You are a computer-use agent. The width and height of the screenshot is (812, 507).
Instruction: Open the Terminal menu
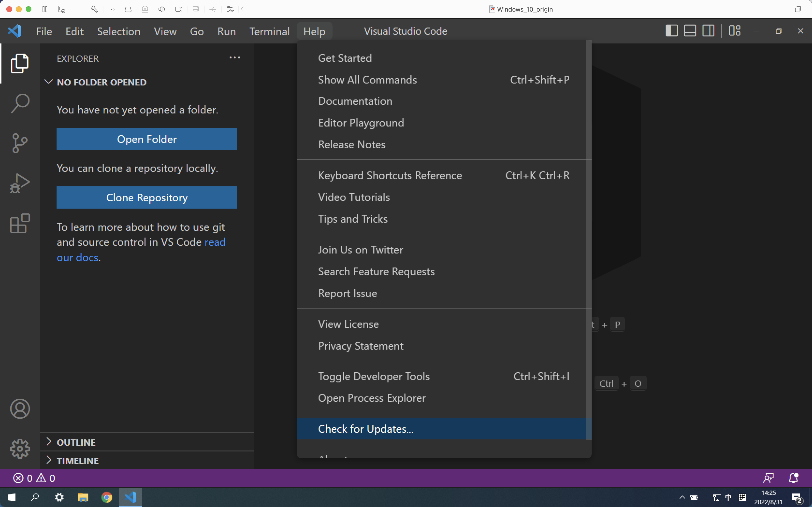(269, 31)
